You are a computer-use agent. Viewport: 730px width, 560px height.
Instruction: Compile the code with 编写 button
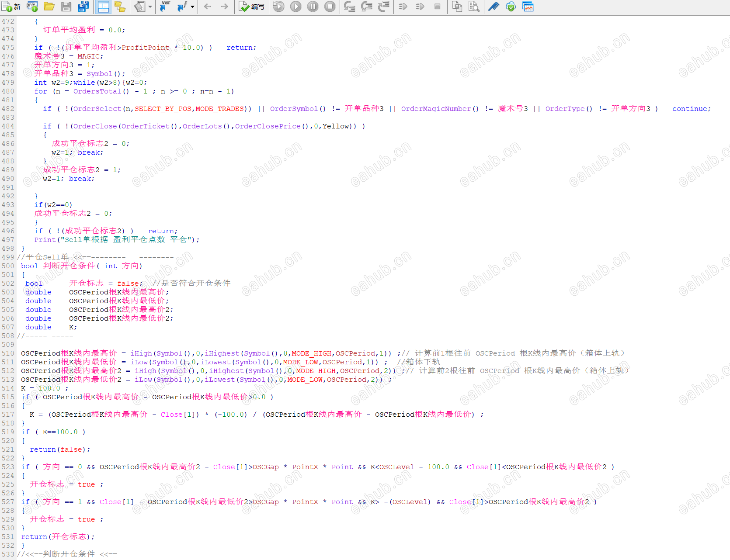coord(251,7)
